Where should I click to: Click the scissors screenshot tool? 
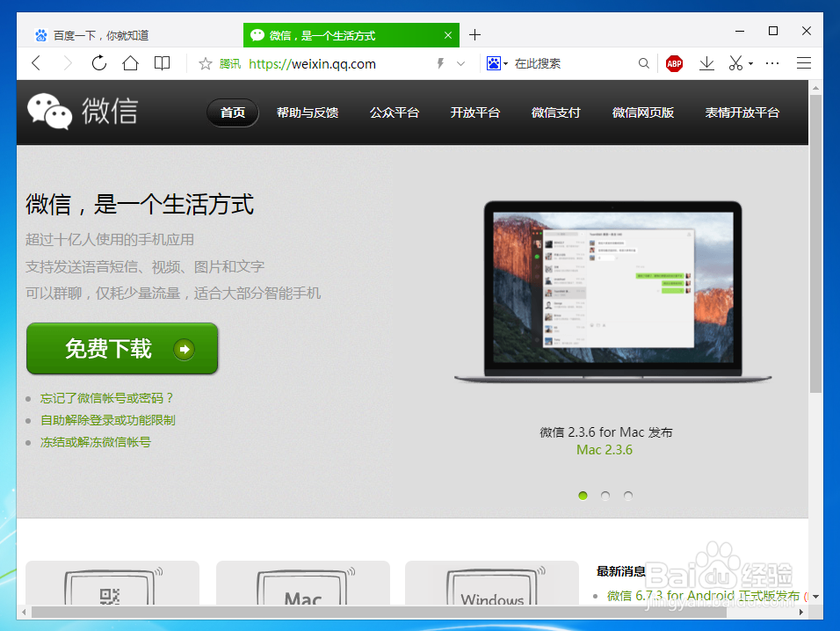[735, 63]
